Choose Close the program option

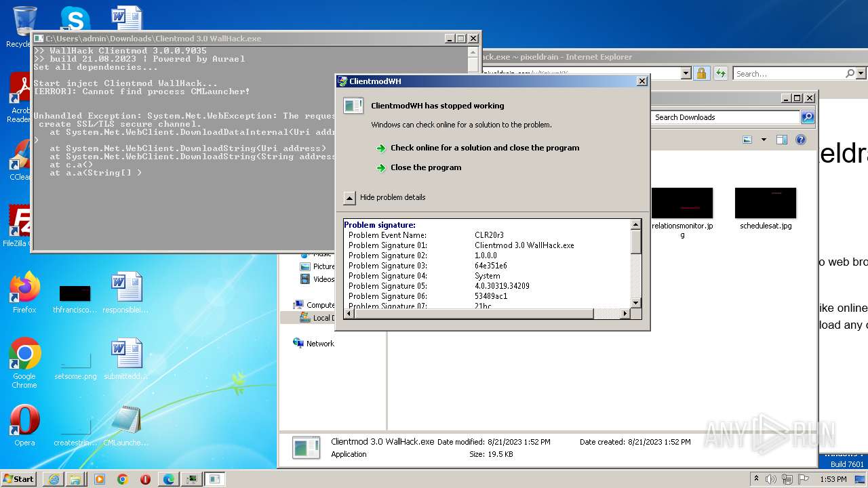click(x=426, y=167)
